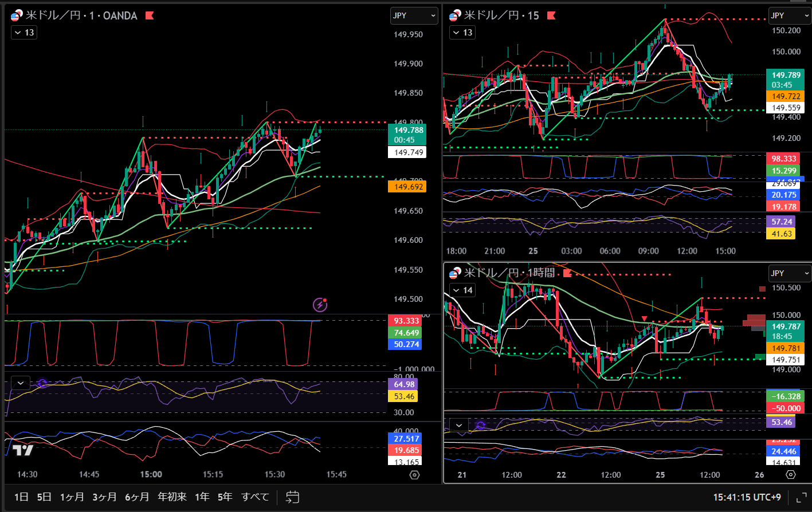The height and width of the screenshot is (512, 812).
Task: Click the red flag on the 15-minute chart
Action: (551, 15)
